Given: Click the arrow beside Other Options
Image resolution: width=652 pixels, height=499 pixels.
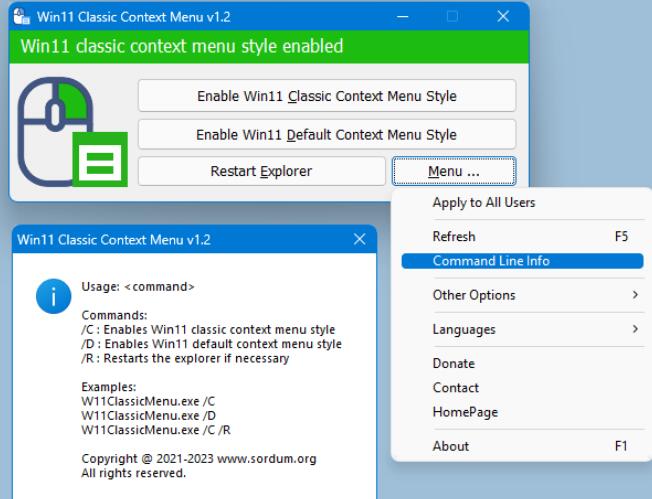Looking at the screenshot, I should [x=635, y=295].
